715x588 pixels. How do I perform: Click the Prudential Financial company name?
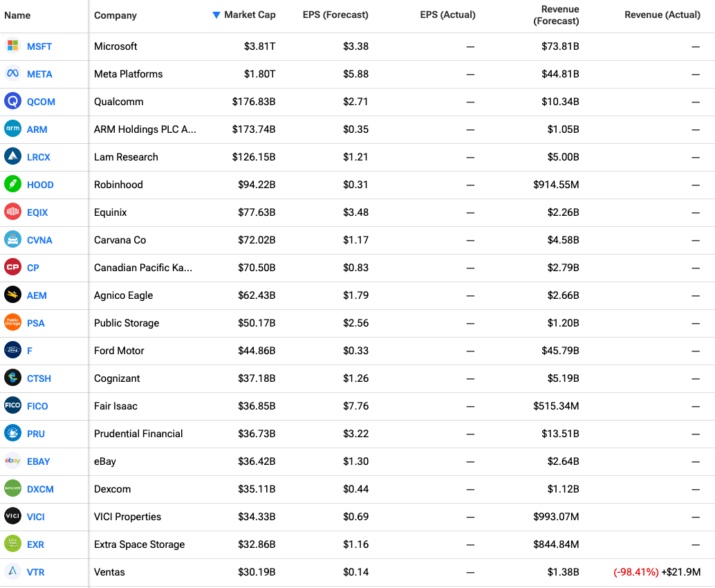pos(138,434)
